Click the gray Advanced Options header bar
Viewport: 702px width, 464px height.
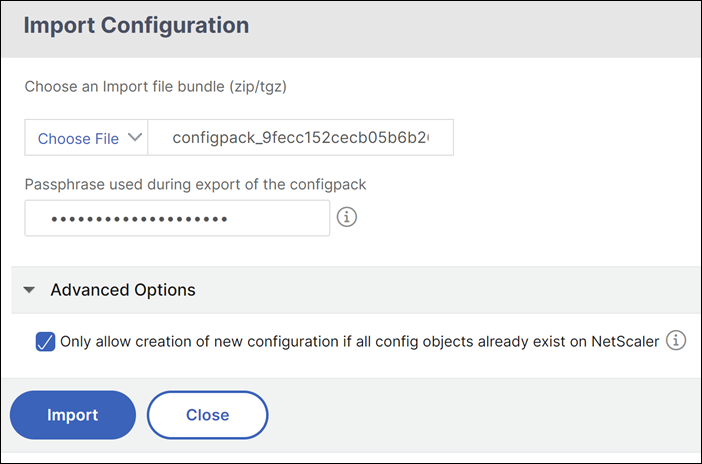point(356,290)
